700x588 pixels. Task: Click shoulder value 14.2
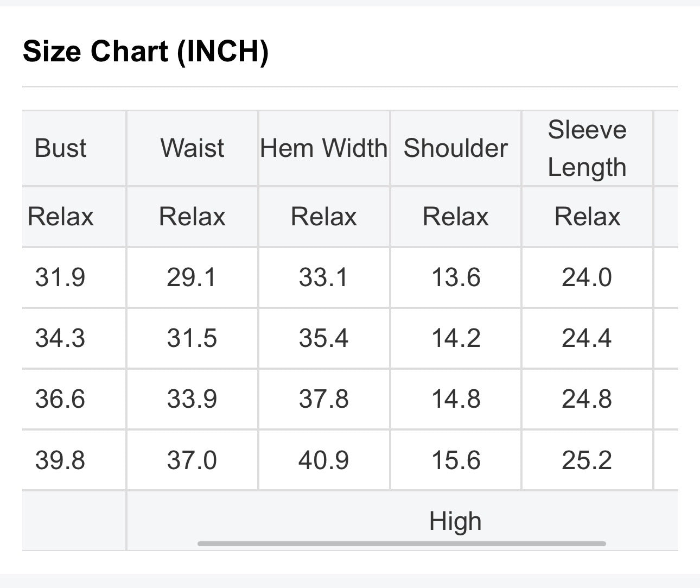(x=456, y=338)
